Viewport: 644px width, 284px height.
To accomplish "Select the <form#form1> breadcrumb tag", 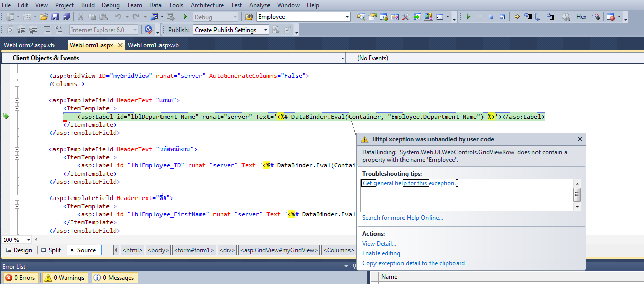I will coord(194,250).
